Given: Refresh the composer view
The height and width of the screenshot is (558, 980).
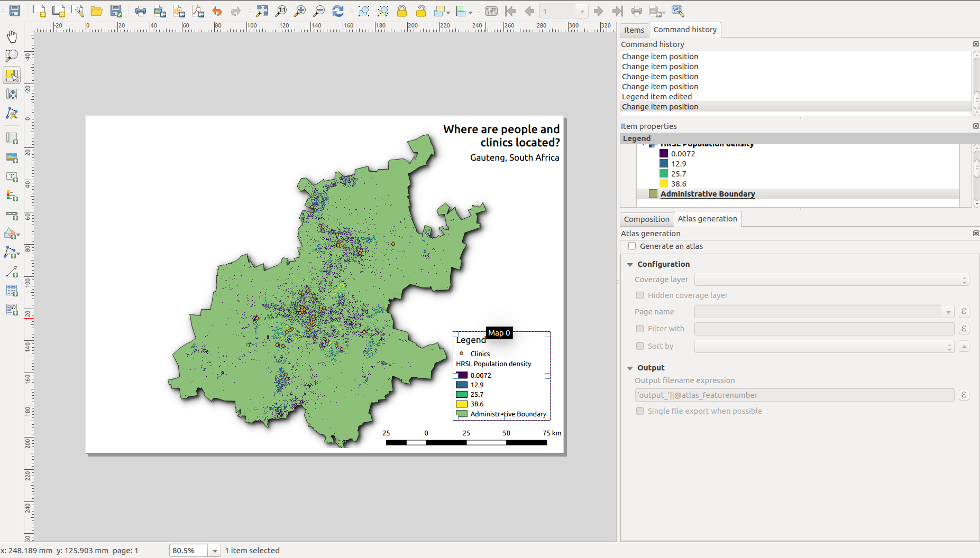Looking at the screenshot, I should (x=338, y=11).
